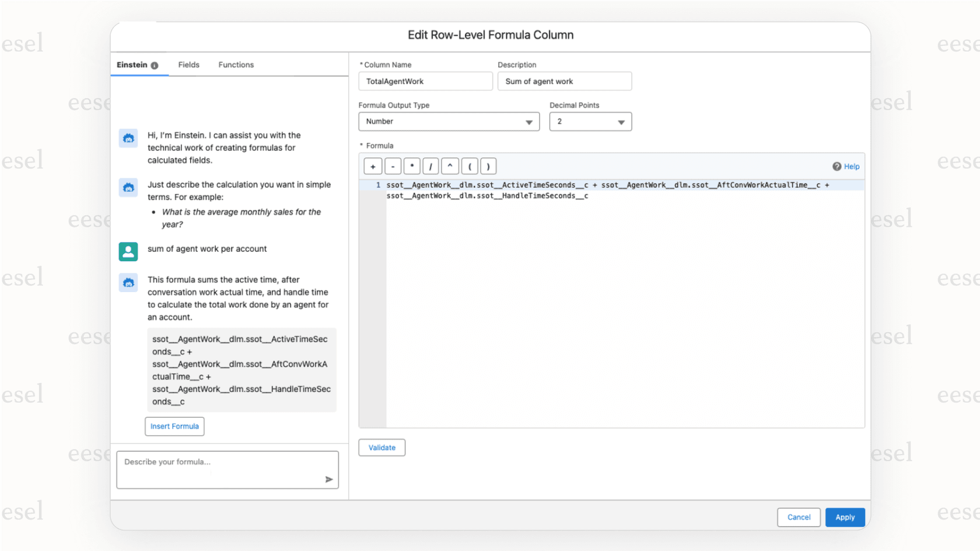Insert an opening parenthesis
980x551 pixels.
[x=470, y=166]
